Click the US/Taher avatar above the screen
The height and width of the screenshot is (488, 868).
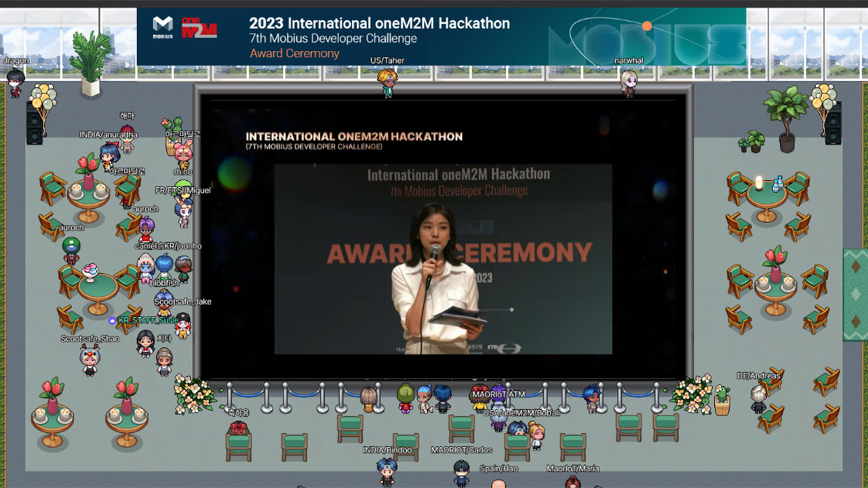[x=387, y=83]
